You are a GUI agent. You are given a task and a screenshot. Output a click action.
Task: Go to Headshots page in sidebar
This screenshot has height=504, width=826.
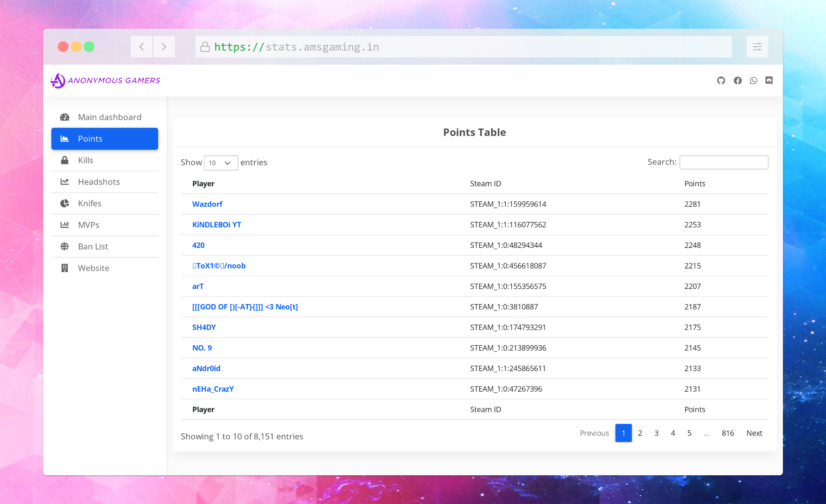coord(99,182)
